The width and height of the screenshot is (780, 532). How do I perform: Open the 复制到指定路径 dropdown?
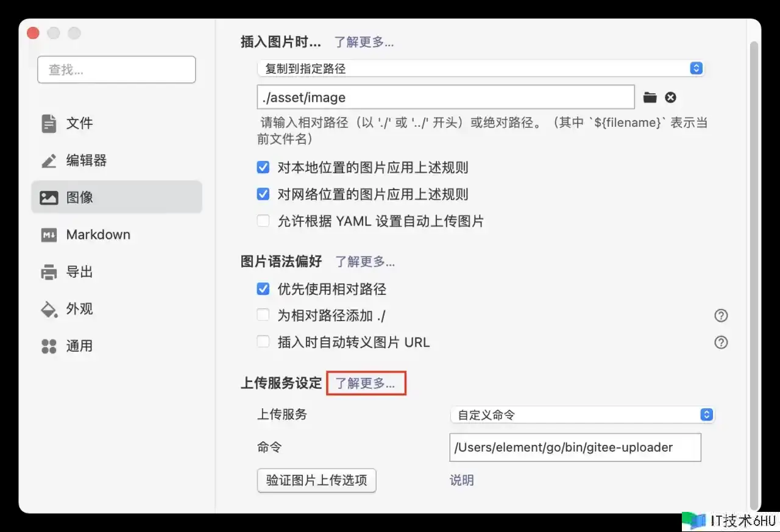pyautogui.click(x=480, y=69)
